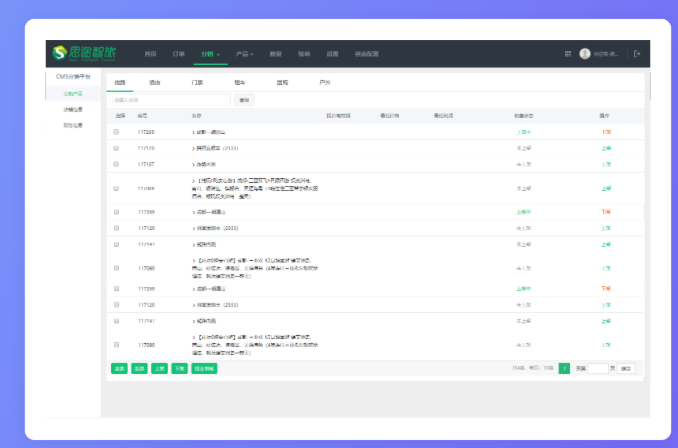The width and height of the screenshot is (678, 448).
Task: Switch to the 酒店 tab
Action: pyautogui.click(x=154, y=82)
